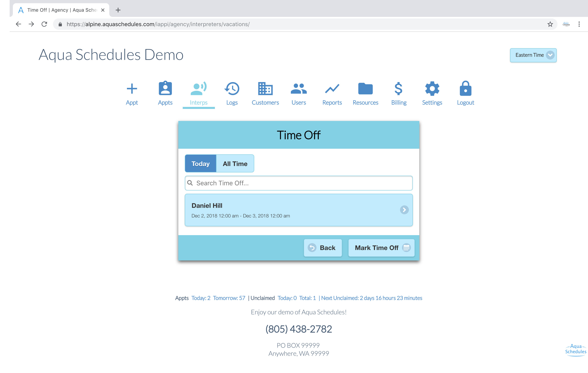The height and width of the screenshot is (373, 588).
Task: Click the browser back arrow
Action: click(18, 24)
